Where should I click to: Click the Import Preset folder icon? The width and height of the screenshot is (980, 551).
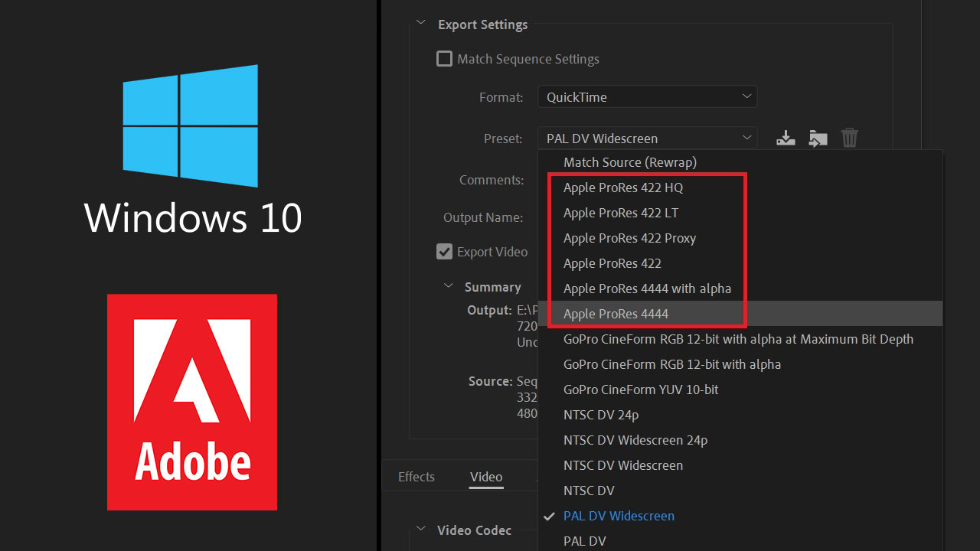pyautogui.click(x=818, y=139)
